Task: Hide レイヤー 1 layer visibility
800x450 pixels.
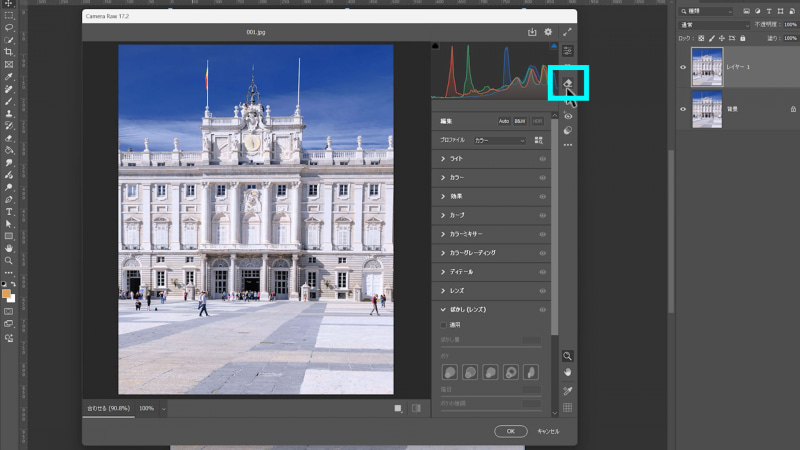Action: tap(683, 67)
